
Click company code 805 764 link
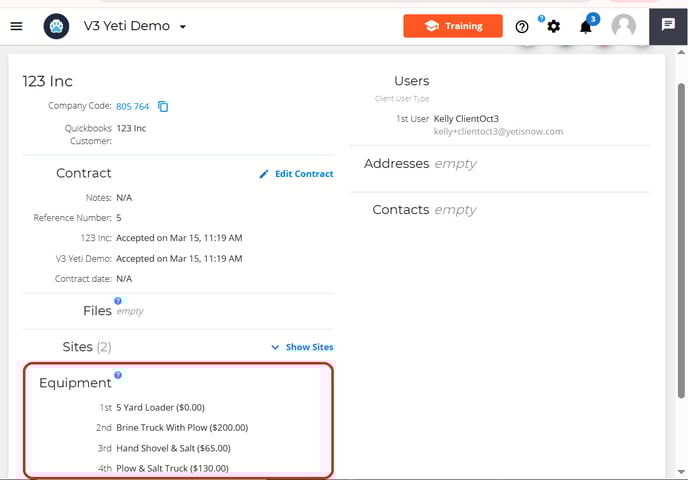tap(133, 106)
